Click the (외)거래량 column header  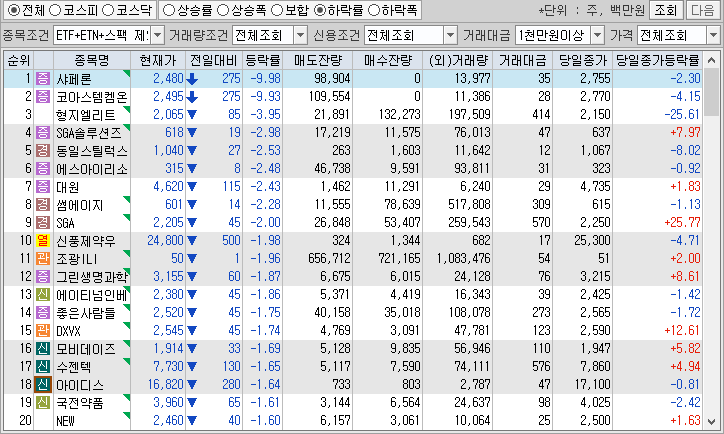click(x=458, y=60)
